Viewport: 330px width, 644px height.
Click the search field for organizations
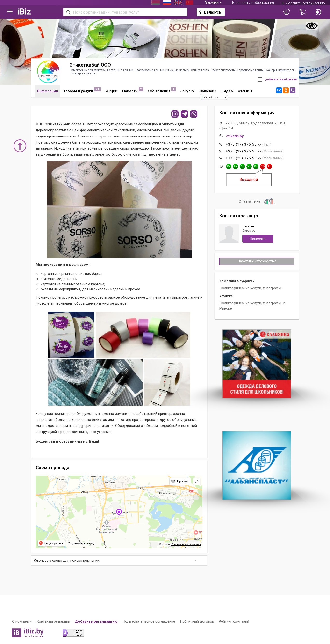125,12
